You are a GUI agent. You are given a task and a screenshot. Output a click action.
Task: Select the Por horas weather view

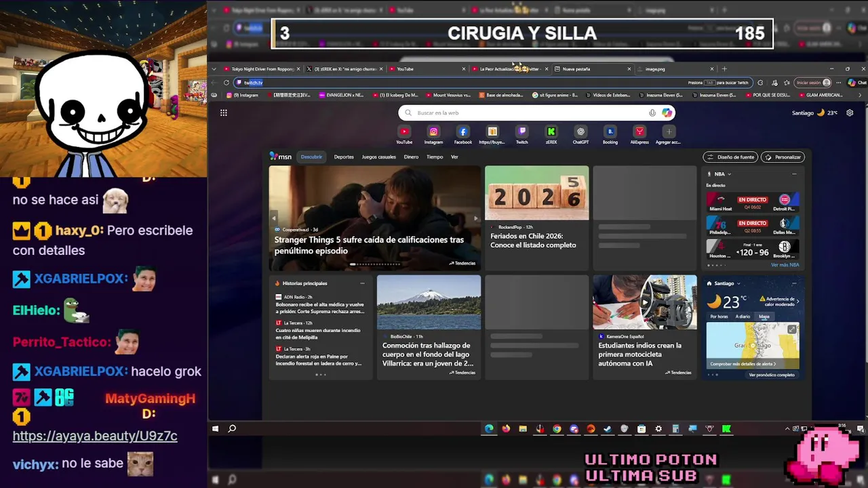click(719, 317)
